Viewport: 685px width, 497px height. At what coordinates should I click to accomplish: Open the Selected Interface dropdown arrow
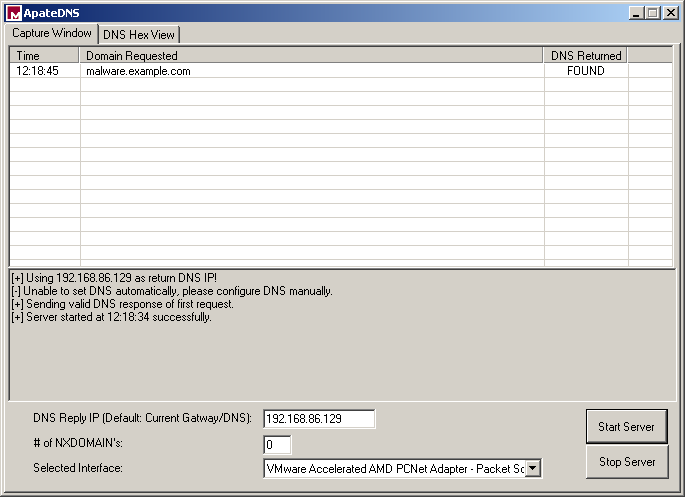[533, 469]
